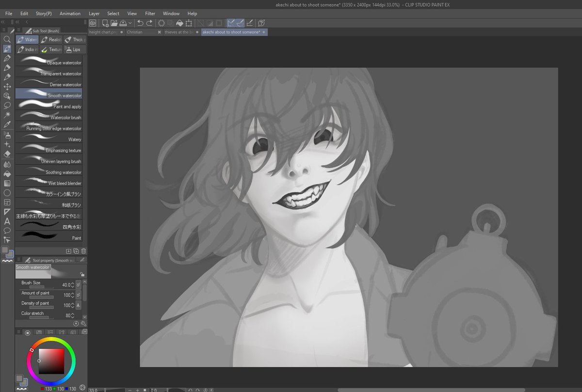Select the Auto select magic wand tool
This screenshot has height=392, width=582.
7,115
